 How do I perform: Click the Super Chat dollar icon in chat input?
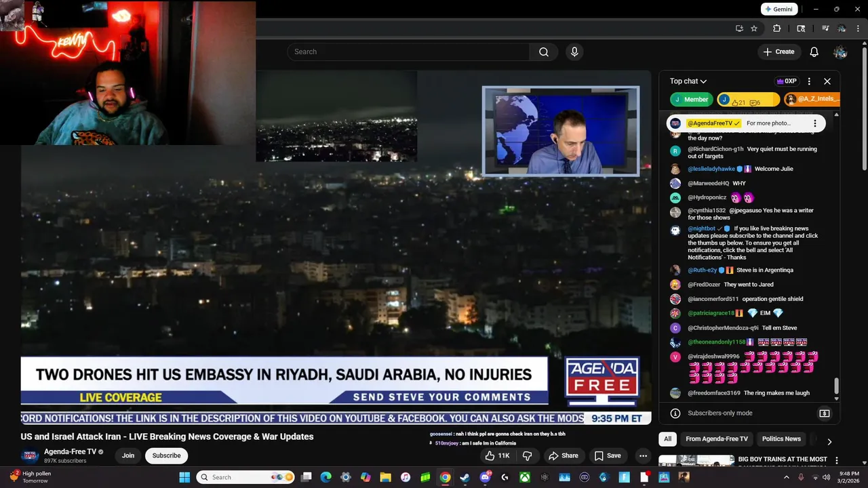[825, 413]
